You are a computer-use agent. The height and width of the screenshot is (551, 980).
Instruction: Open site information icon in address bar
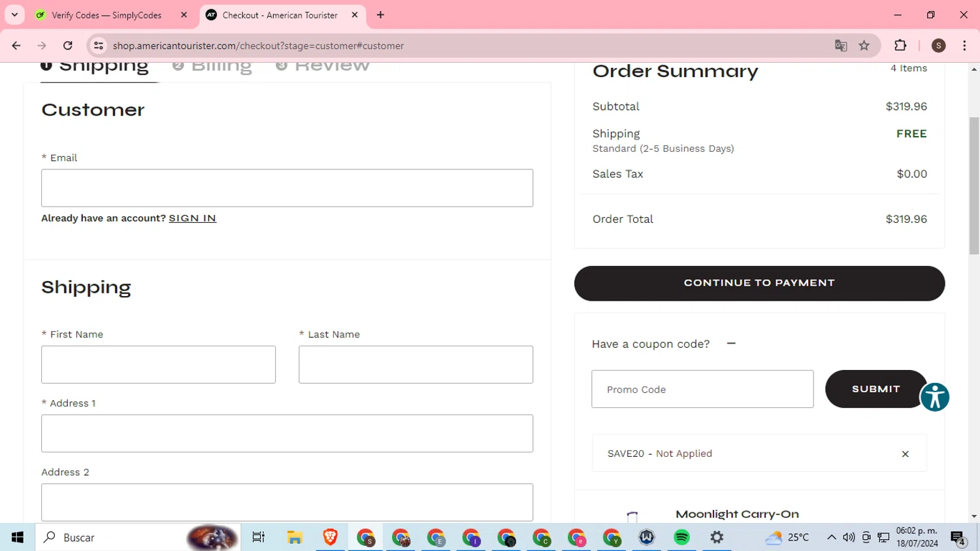pos(99,46)
